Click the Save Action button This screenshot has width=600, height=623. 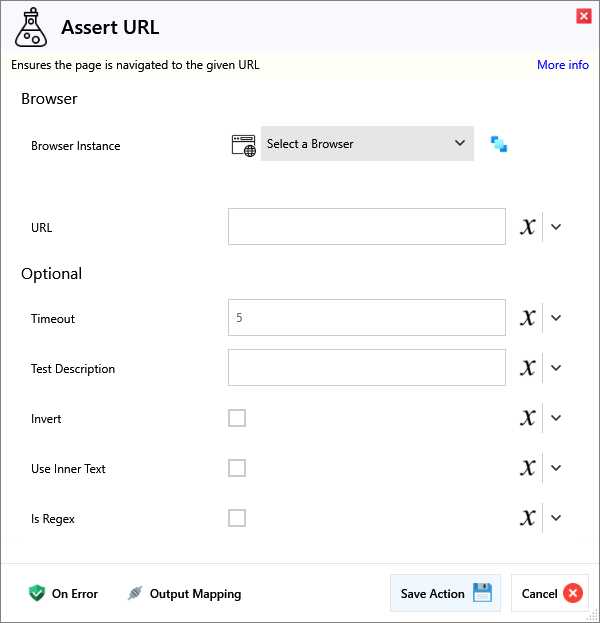pos(446,593)
